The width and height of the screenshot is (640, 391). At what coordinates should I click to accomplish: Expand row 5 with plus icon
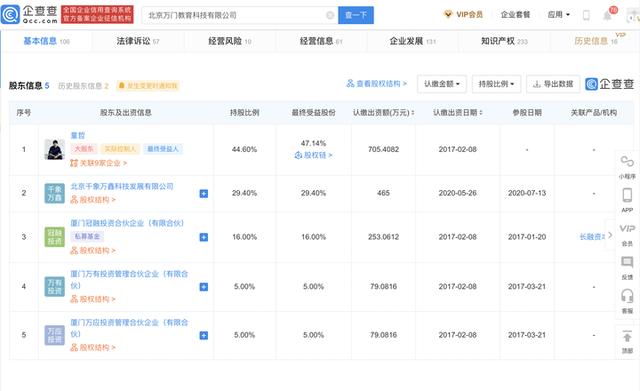[x=204, y=335]
